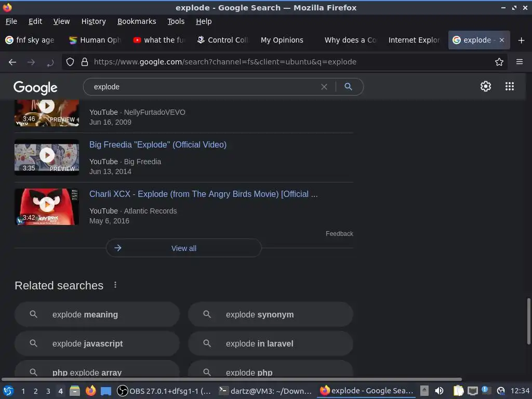Open the LXQt start menu icon in taskbar
Image resolution: width=532 pixels, height=399 pixels.
click(x=8, y=391)
